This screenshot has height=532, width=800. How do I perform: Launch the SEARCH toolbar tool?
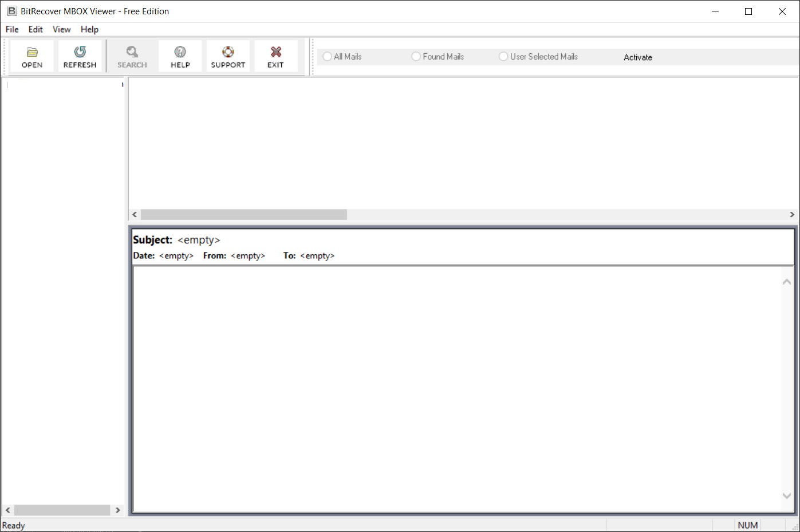[132, 56]
